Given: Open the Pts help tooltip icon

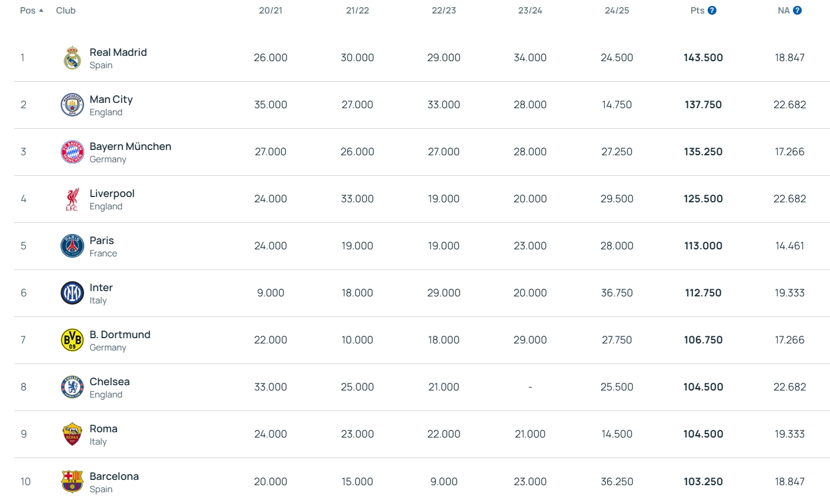Looking at the screenshot, I should click(712, 11).
